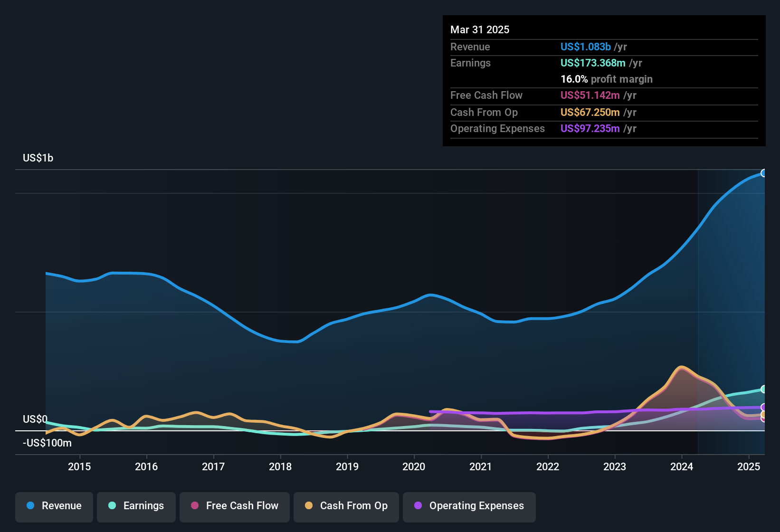The height and width of the screenshot is (532, 780).
Task: Click the Cash From Op endpoint marker
Action: (764, 415)
